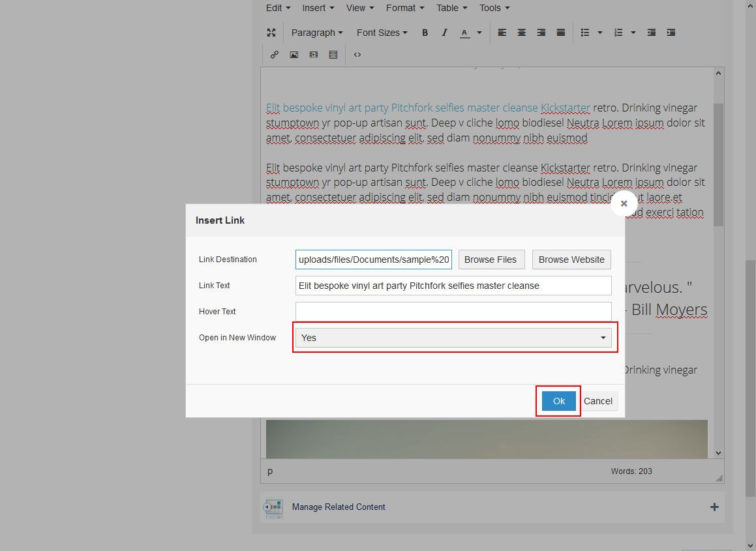Click the Hover Text field
Viewport: 756px width, 551px height.
(x=453, y=312)
